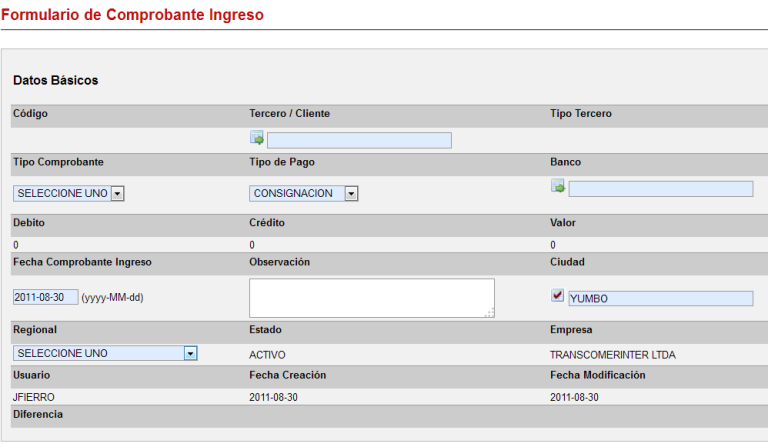Screen dimensions: 768x447
Task: Select the Fecha Comprobante Ingreso date field
Action: point(45,297)
